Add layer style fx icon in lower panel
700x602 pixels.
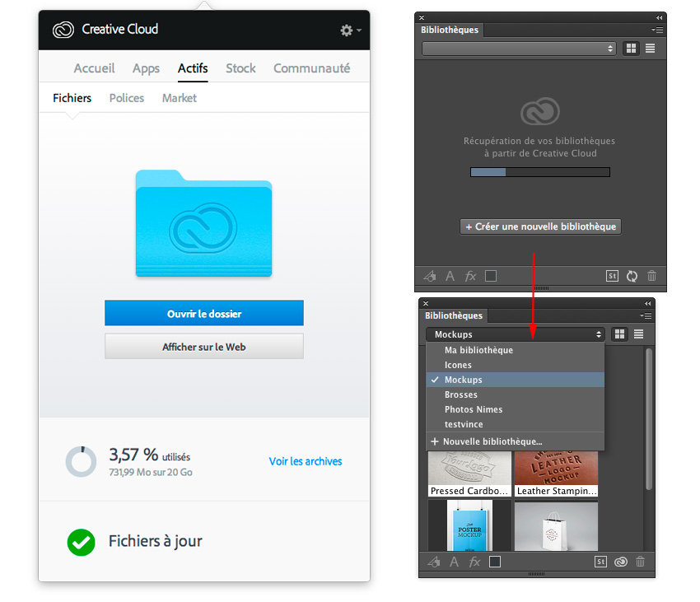click(x=474, y=562)
